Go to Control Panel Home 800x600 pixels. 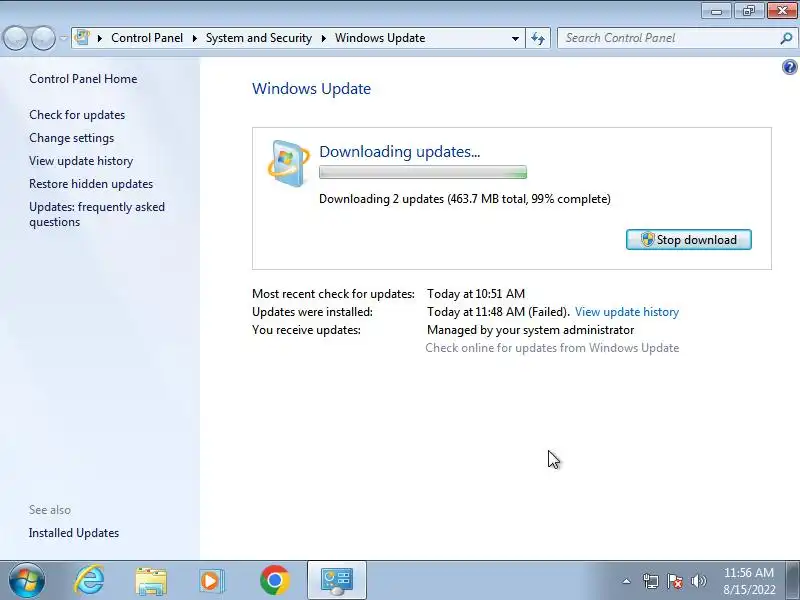coord(83,79)
